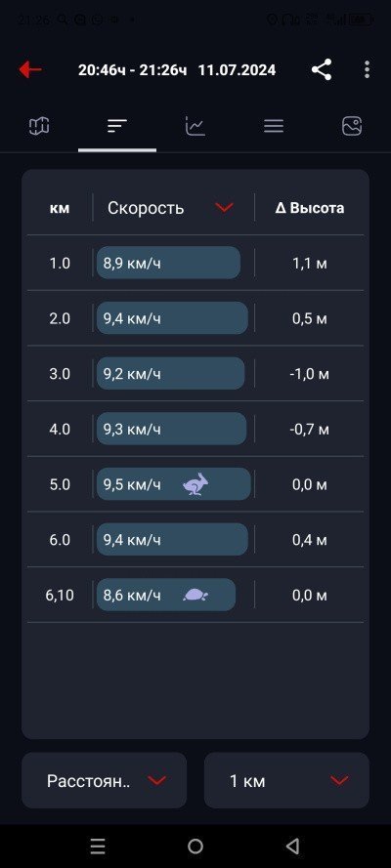Tap the км column header
391x868 pixels.
coord(60,208)
